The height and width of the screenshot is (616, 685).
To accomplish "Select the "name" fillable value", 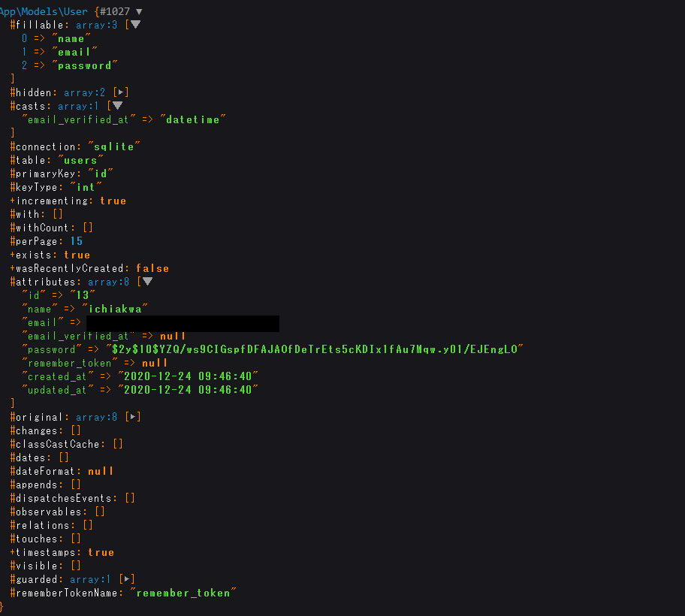I will [71, 39].
